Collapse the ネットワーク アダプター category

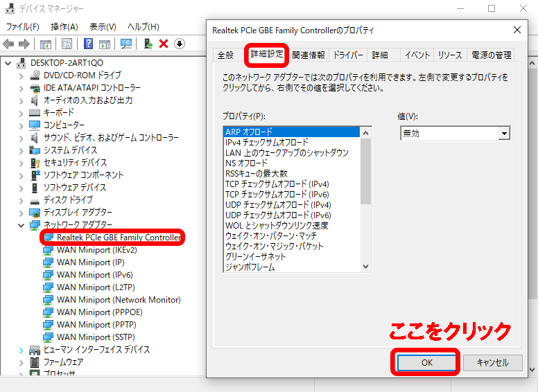point(21,225)
